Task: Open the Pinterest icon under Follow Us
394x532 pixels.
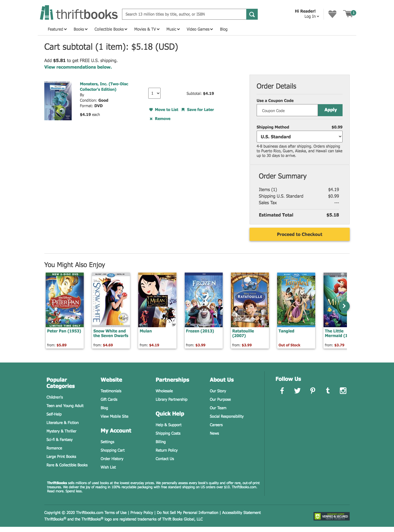Action: coord(312,391)
